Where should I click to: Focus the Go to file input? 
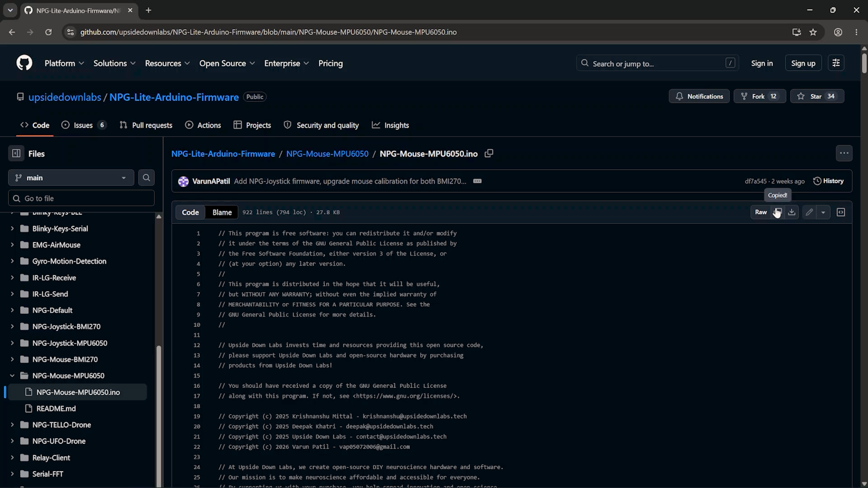[81, 198]
